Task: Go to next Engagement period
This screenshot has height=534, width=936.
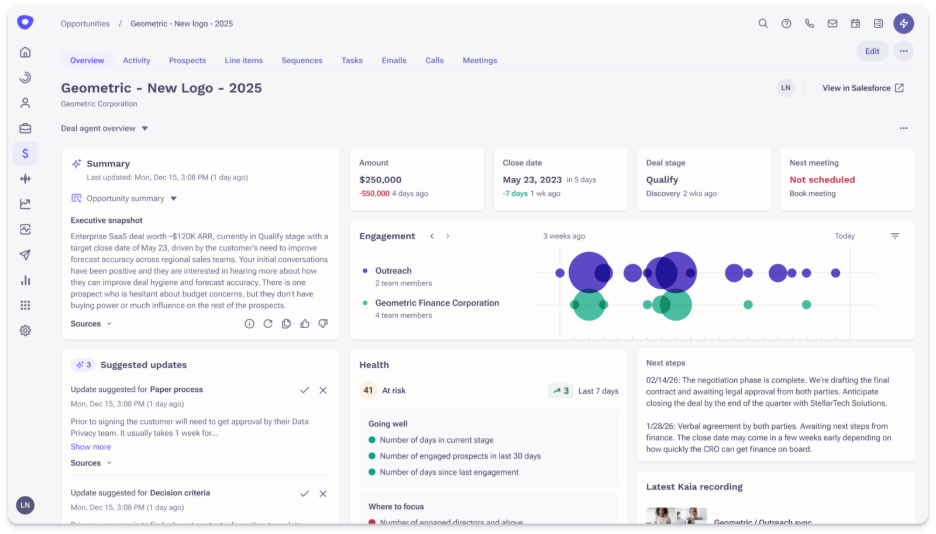Action: click(x=448, y=236)
